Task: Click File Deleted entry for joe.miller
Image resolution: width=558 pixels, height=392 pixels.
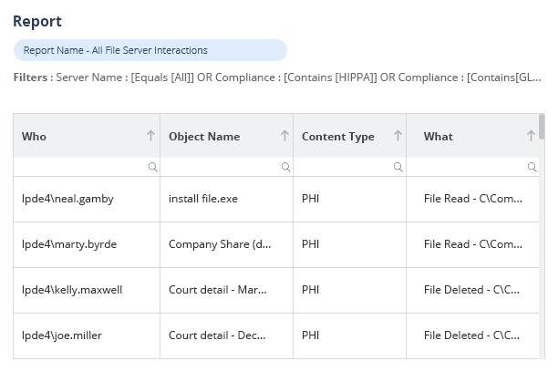Action: (471, 335)
